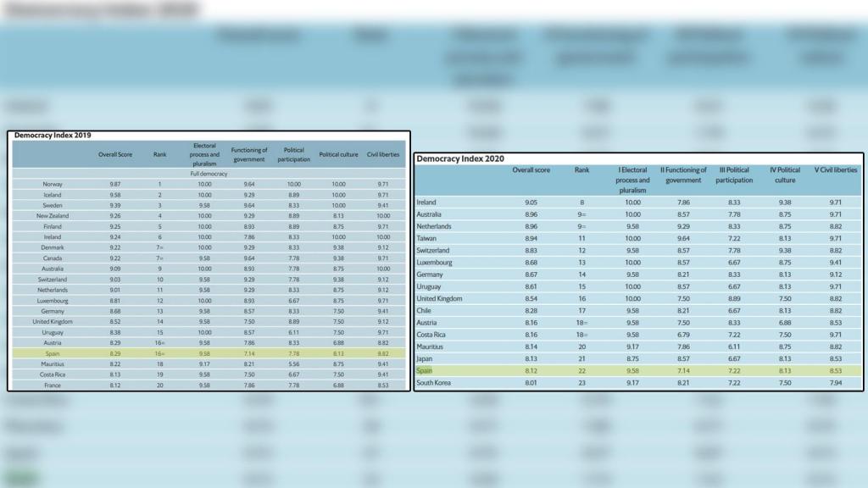Select France row in 2019 table

coord(53,385)
